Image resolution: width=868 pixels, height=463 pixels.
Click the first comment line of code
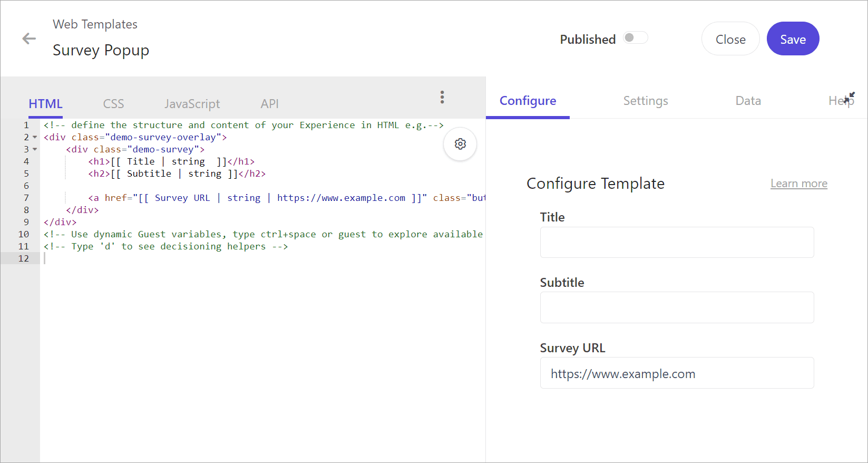click(243, 125)
